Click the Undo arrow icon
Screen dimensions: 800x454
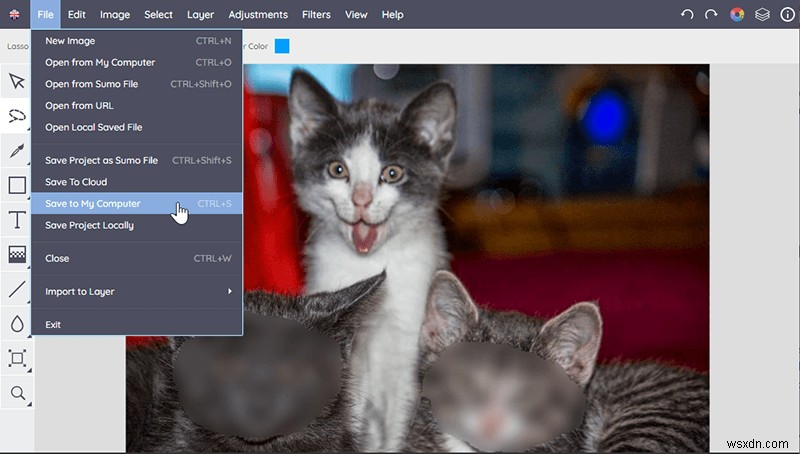[687, 14]
